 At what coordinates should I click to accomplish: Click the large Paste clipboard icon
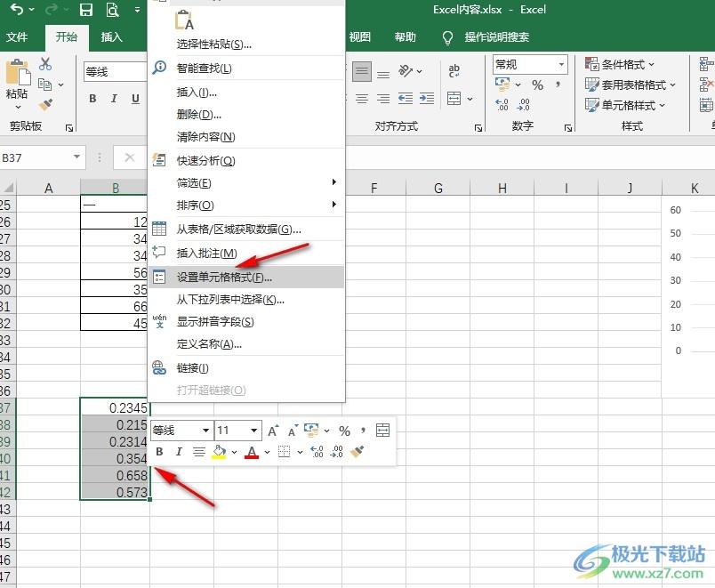pos(18,72)
